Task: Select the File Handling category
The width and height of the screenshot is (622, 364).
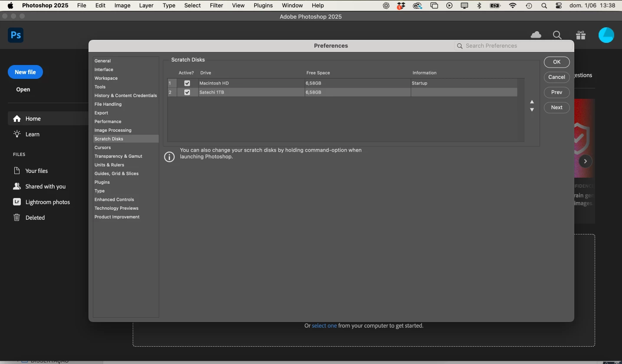Action: [x=126, y=104]
